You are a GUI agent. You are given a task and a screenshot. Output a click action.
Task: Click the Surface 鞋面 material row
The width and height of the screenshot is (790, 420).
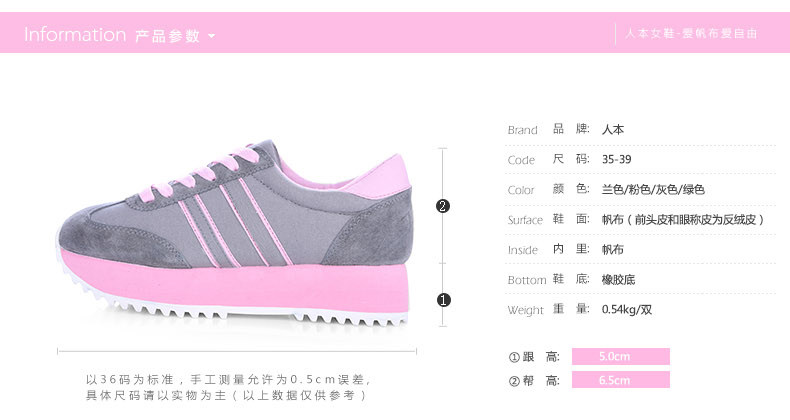click(x=640, y=220)
